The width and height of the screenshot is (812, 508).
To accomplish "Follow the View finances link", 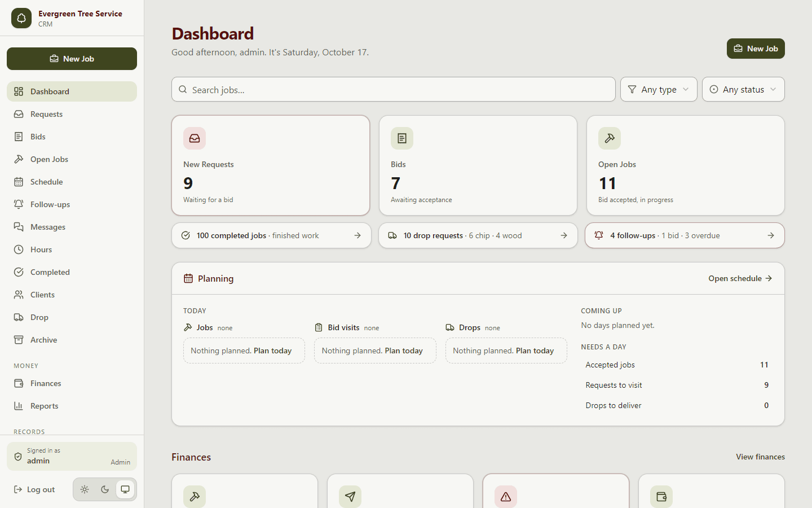I will point(760,457).
